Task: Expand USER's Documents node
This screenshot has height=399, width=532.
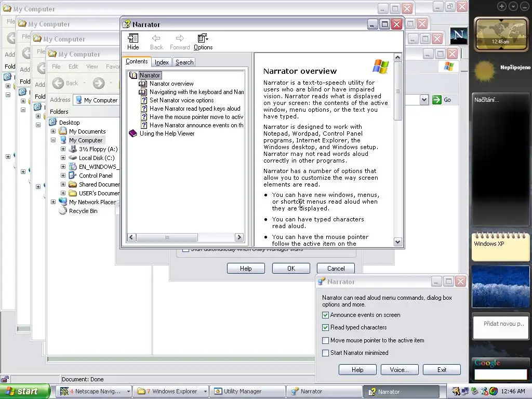Action: click(x=63, y=193)
